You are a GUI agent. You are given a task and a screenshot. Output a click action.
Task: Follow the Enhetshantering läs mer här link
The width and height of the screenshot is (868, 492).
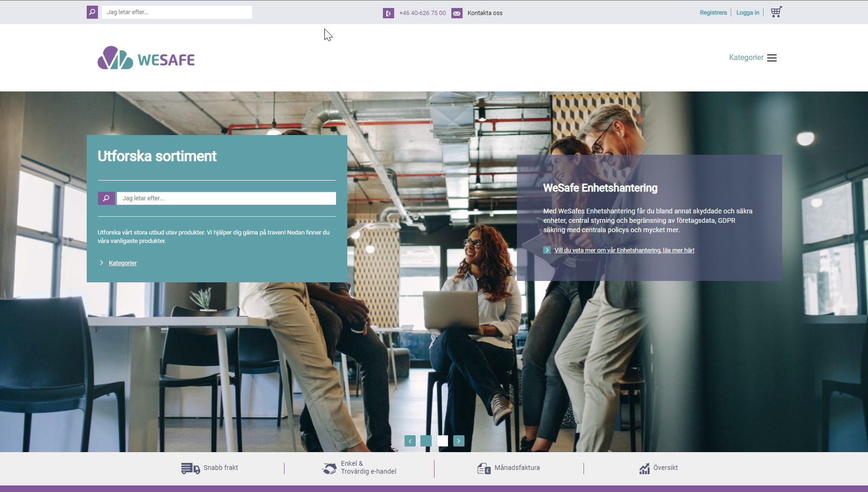coord(624,250)
